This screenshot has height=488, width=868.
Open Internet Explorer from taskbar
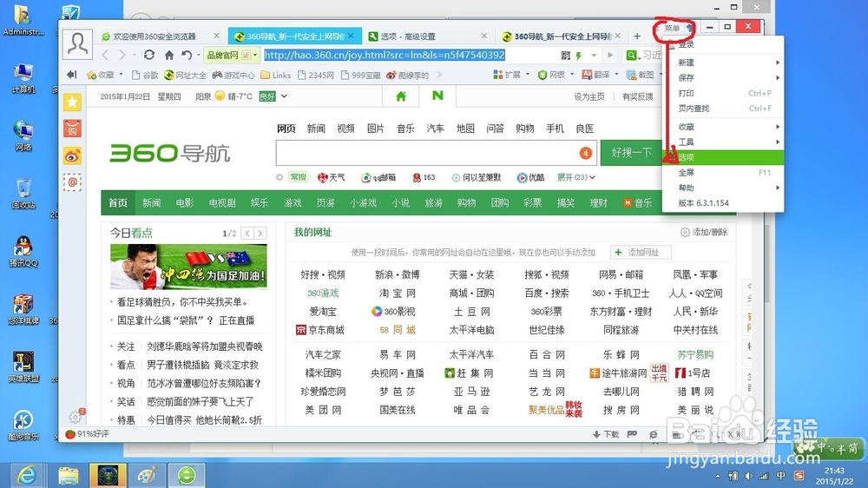pos(26,475)
